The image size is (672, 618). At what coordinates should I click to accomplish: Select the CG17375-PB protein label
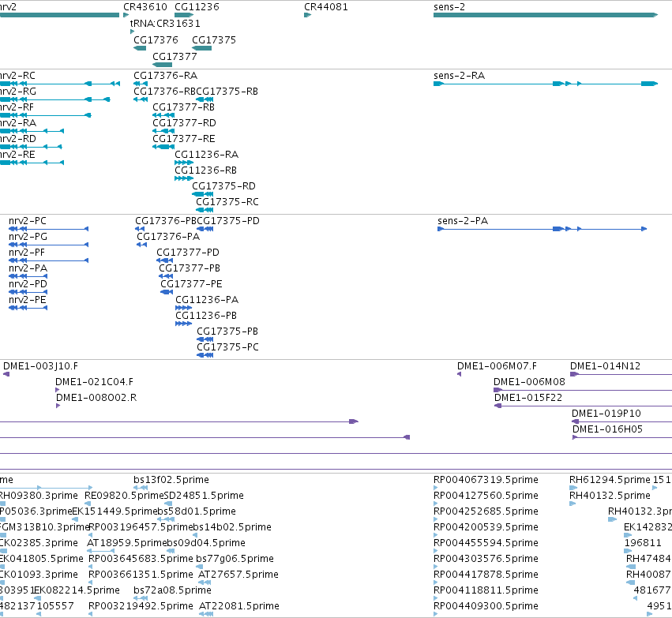(x=227, y=332)
